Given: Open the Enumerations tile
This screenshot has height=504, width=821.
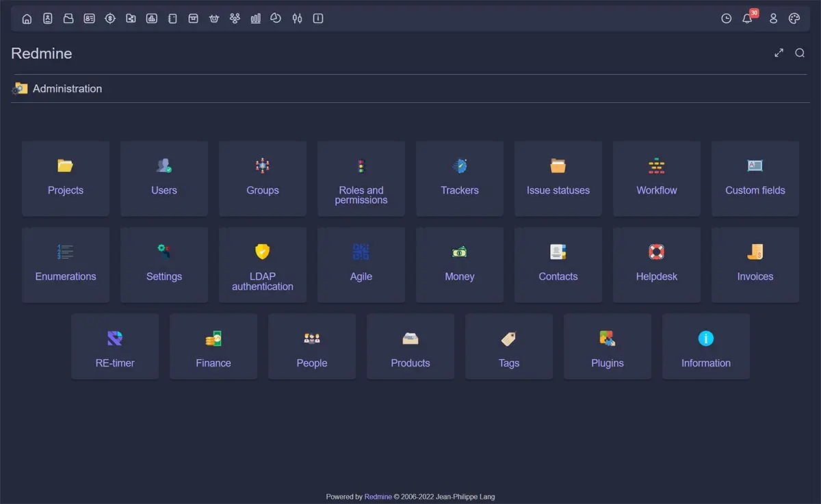Looking at the screenshot, I should click(x=66, y=265).
